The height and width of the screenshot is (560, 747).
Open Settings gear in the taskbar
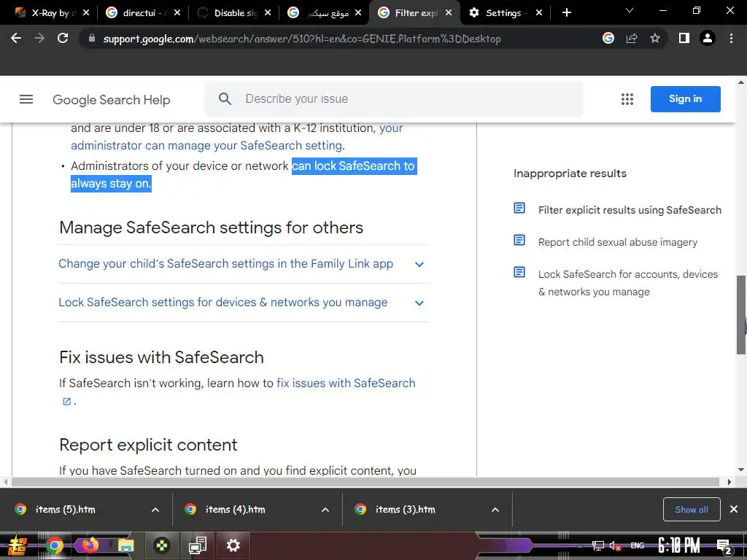[x=233, y=545]
